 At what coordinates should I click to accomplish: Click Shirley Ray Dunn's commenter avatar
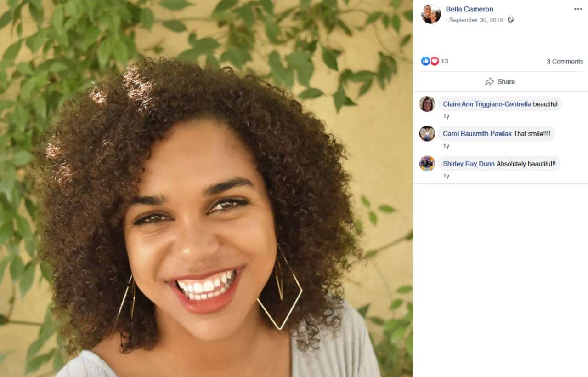(x=427, y=164)
